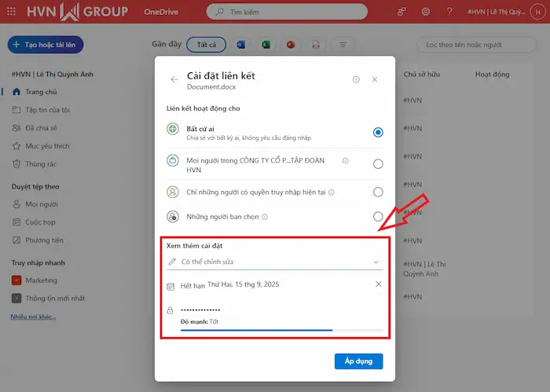Open the app launcher waffle icon

click(x=11, y=12)
